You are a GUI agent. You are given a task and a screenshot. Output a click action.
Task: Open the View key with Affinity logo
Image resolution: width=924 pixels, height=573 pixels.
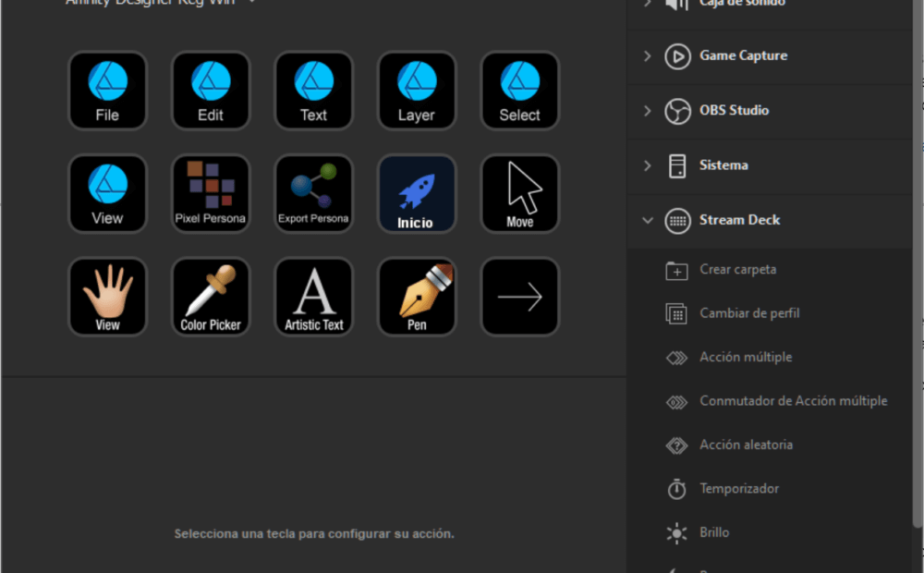107,193
